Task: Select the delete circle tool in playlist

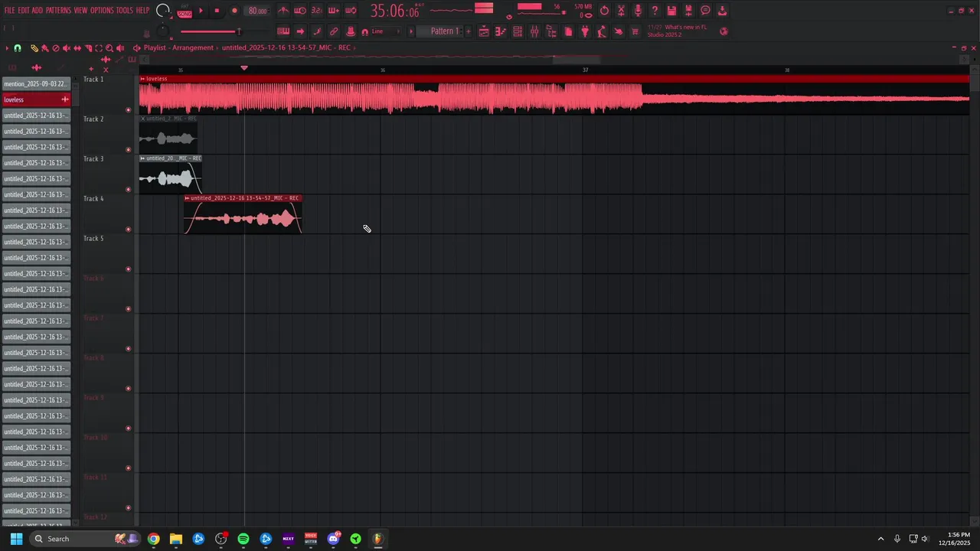Action: click(56, 48)
